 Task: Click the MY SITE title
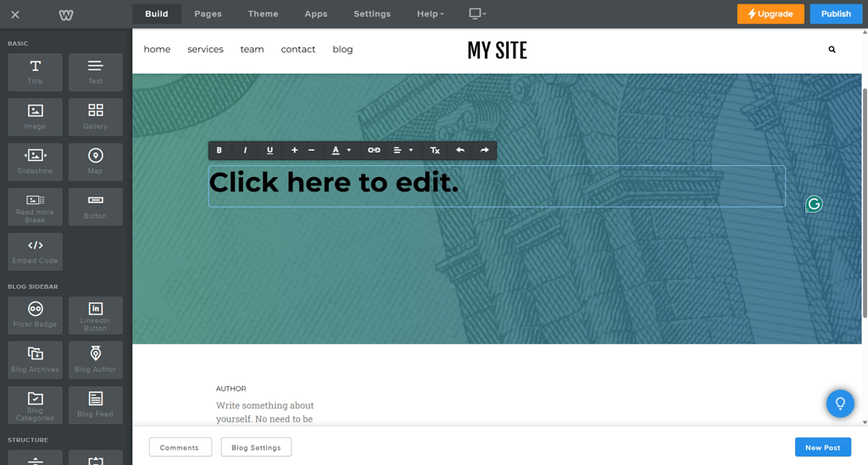point(497,50)
